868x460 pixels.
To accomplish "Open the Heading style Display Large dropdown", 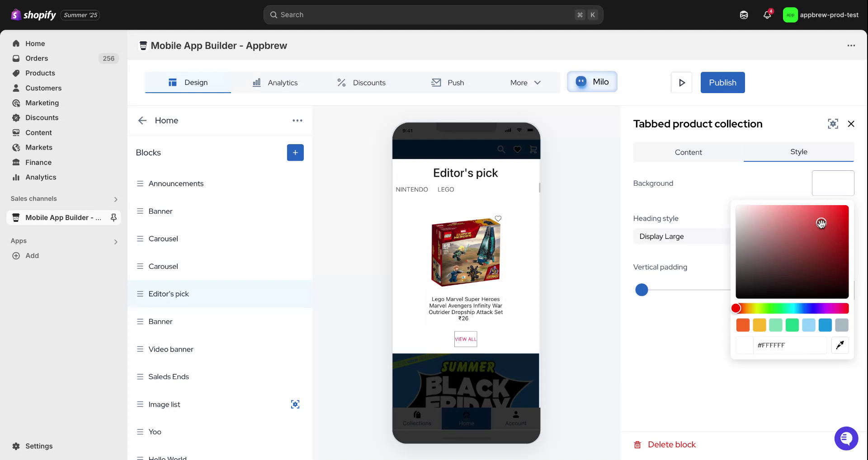I will pos(681,236).
